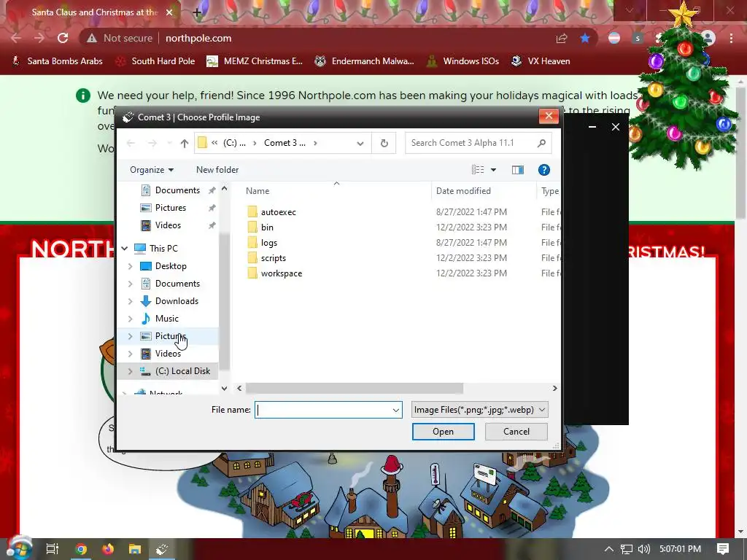This screenshot has width=747, height=560.
Task: Open the address path history dropdown
Action: coord(360,144)
